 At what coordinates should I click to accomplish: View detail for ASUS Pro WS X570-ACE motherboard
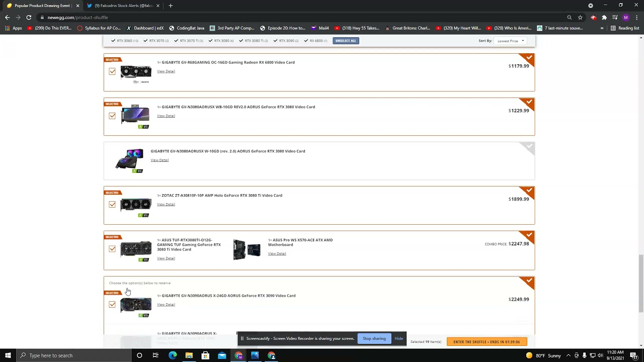point(277,253)
